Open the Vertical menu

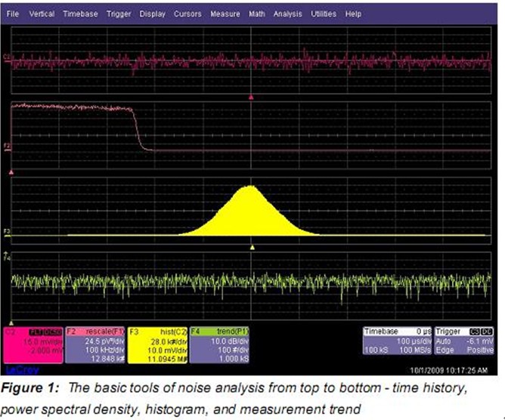pyautogui.click(x=41, y=14)
